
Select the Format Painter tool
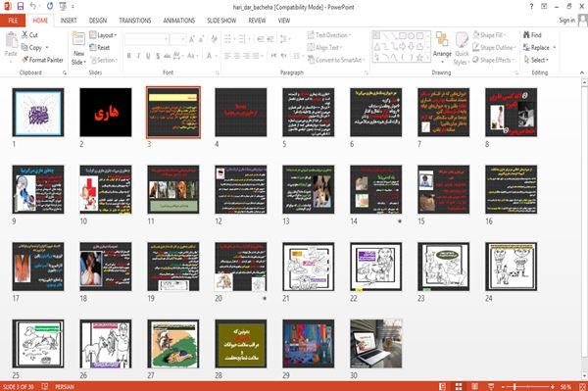click(x=42, y=60)
